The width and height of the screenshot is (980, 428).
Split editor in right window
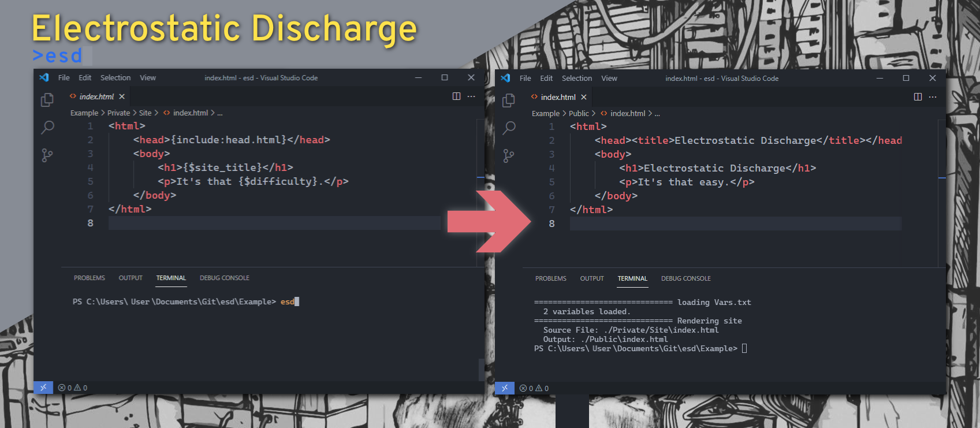[x=918, y=97]
